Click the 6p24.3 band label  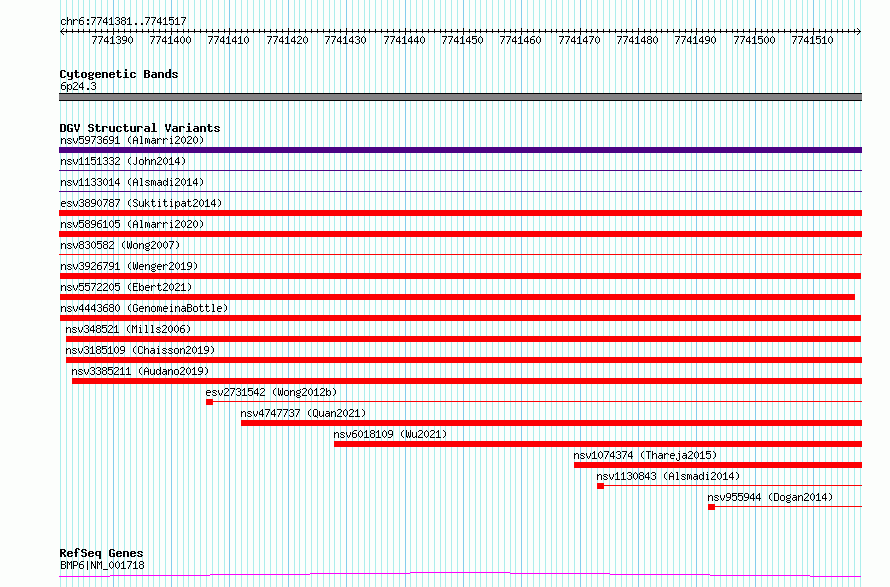[x=78, y=86]
